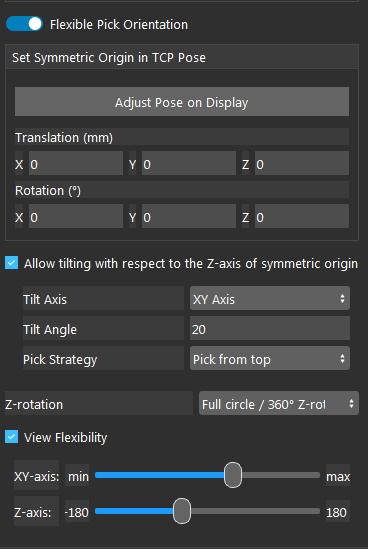The height and width of the screenshot is (549, 368).
Task: Open the Tilt Axis dropdown
Action: (x=270, y=299)
